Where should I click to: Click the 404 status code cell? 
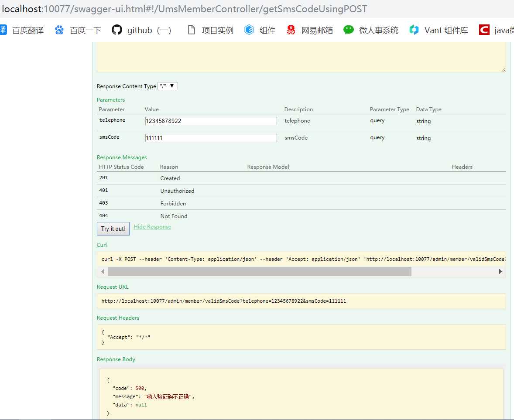click(103, 215)
